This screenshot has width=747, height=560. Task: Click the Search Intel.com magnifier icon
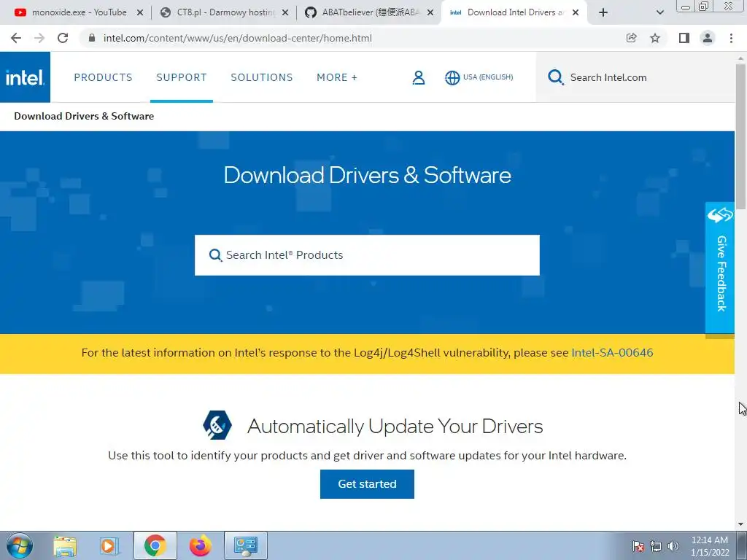pyautogui.click(x=555, y=77)
